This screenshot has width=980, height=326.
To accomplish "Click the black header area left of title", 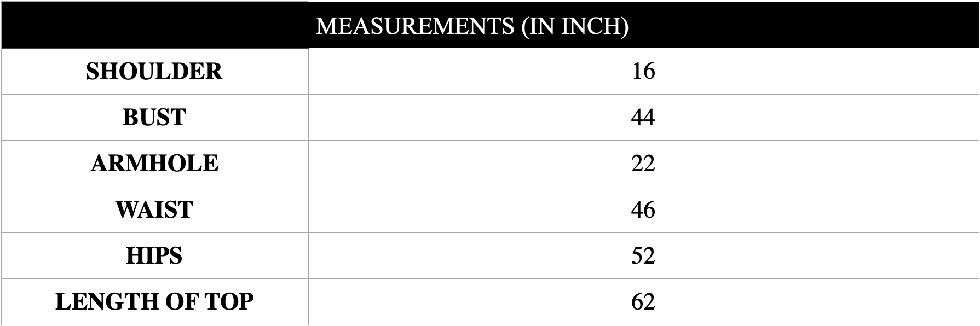I will (x=159, y=25).
